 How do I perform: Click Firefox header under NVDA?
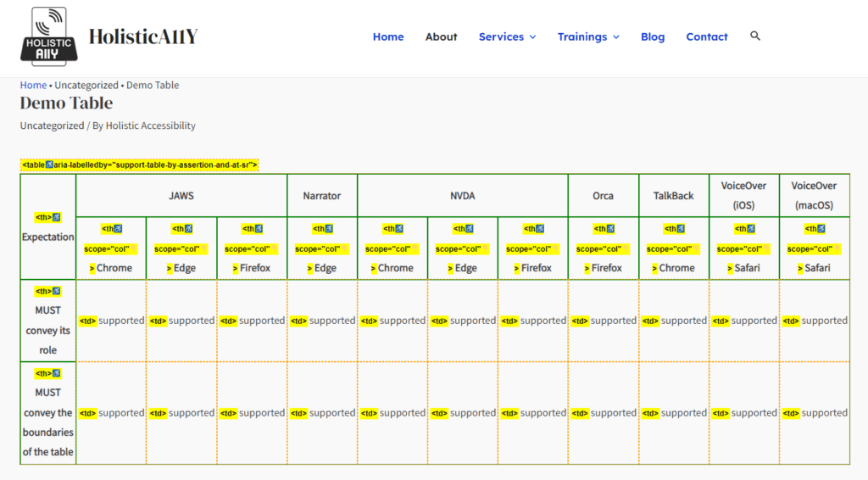coord(533,248)
